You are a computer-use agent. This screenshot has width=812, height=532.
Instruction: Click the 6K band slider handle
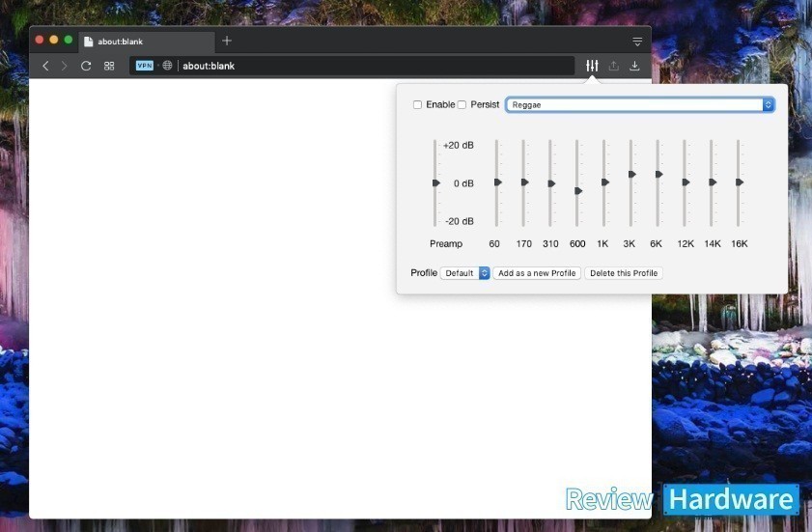tap(658, 175)
